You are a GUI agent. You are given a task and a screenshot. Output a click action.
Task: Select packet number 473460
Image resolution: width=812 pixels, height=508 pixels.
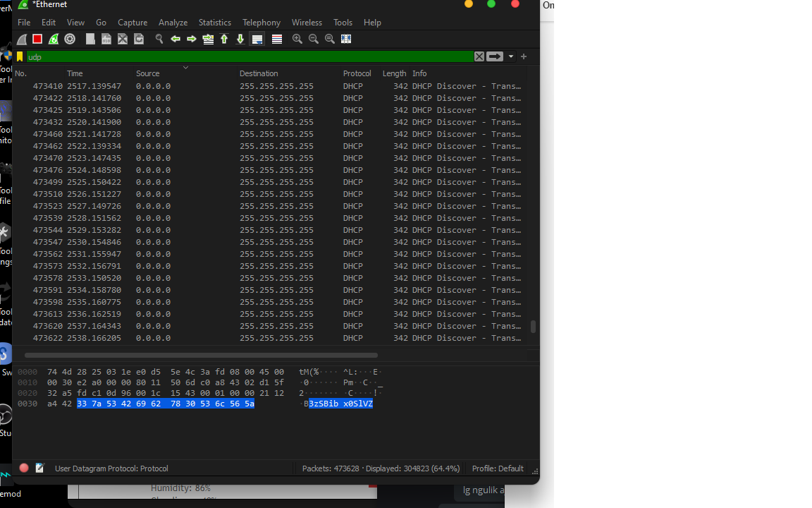pos(269,134)
